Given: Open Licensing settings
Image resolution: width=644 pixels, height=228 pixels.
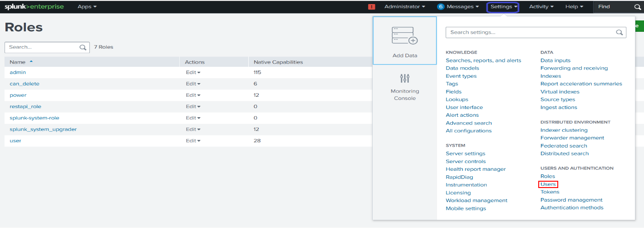Looking at the screenshot, I should (458, 193).
